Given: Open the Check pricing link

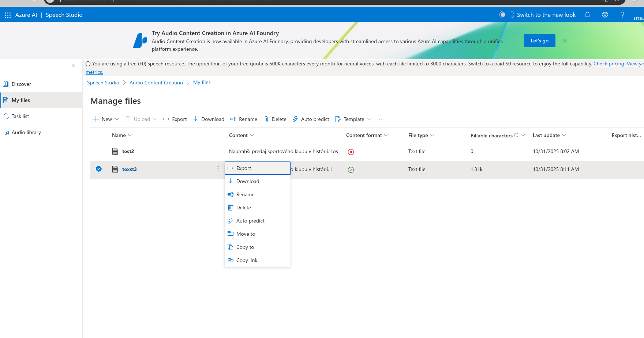Looking at the screenshot, I should [609, 64].
